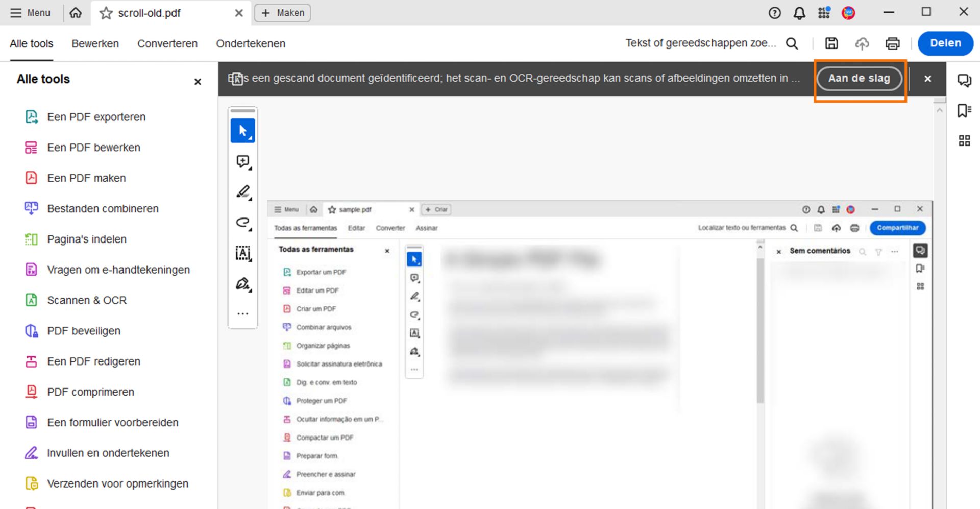Image resolution: width=980 pixels, height=509 pixels.
Task: Switch to the Bewerken tab
Action: 95,44
